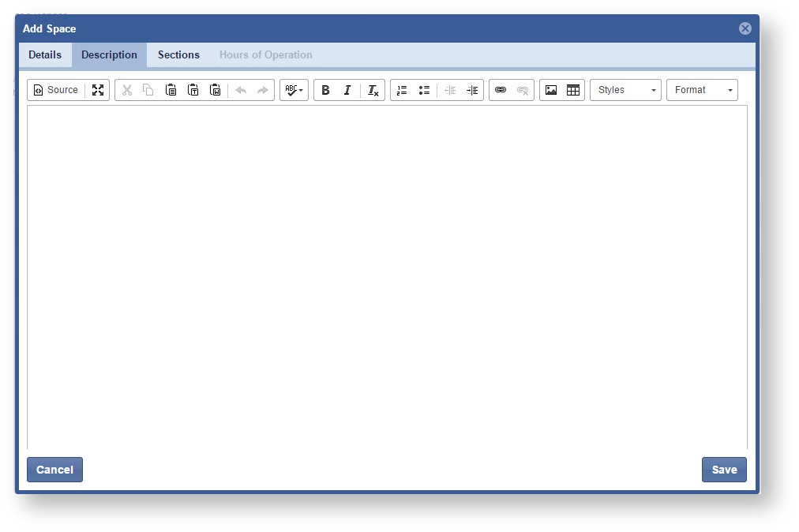Toggle numbered list
The height and width of the screenshot is (532, 799).
point(402,90)
